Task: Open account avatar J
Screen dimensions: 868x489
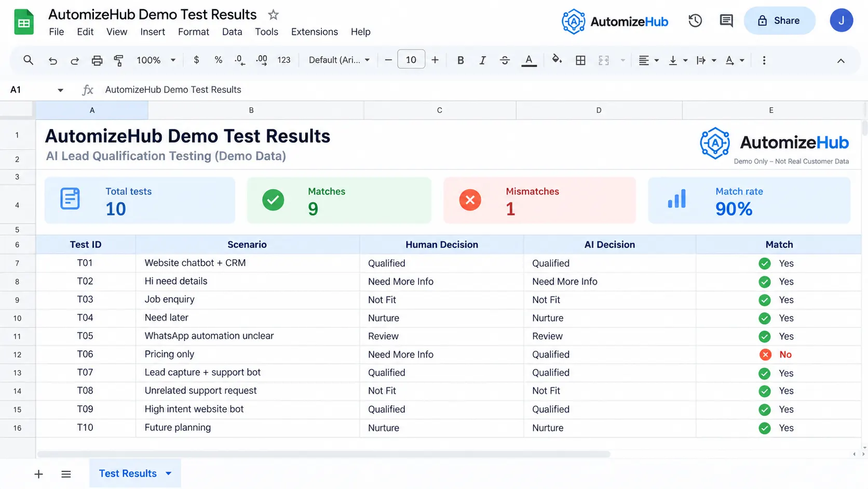Action: (x=841, y=21)
